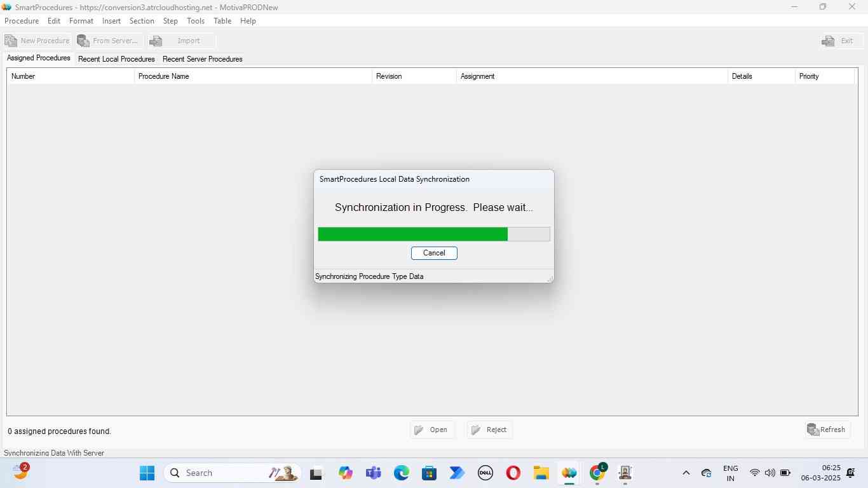Switch to Recent Server Procedures tab
868x488 pixels.
tap(202, 59)
